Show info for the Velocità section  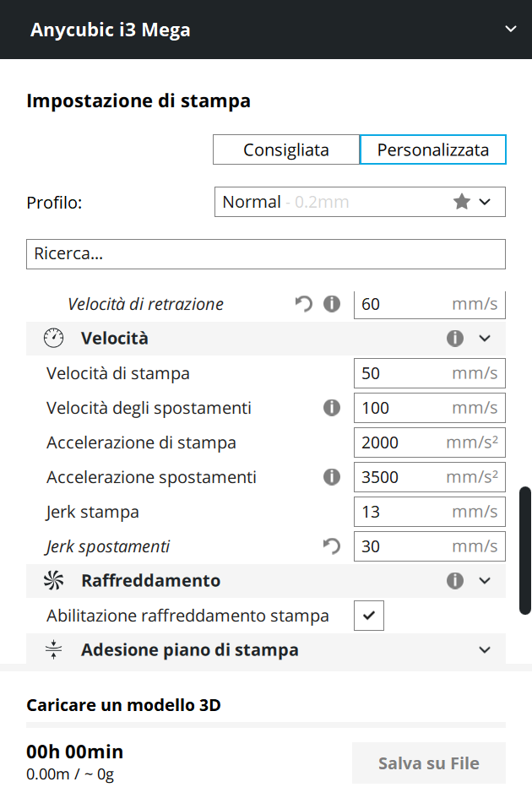click(x=455, y=339)
